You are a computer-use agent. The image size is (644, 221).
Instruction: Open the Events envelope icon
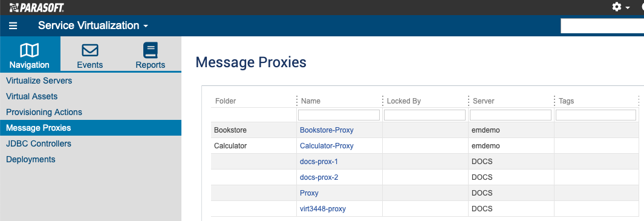click(90, 51)
